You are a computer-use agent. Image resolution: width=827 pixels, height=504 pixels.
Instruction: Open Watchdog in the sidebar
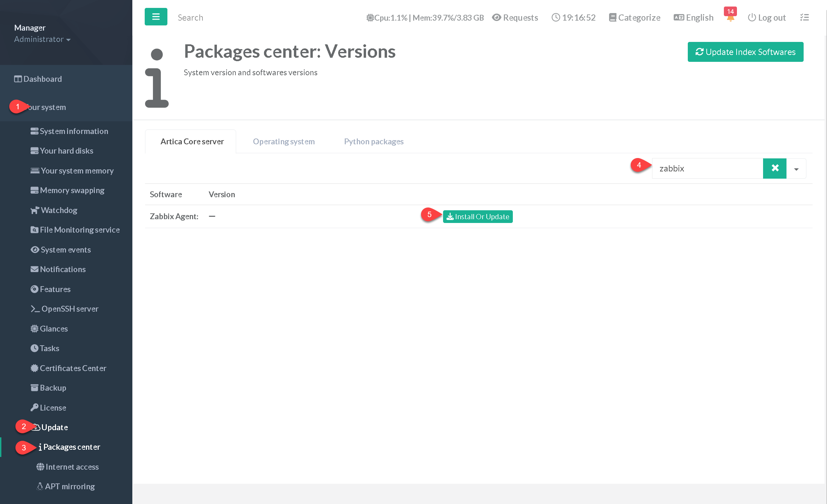(58, 210)
